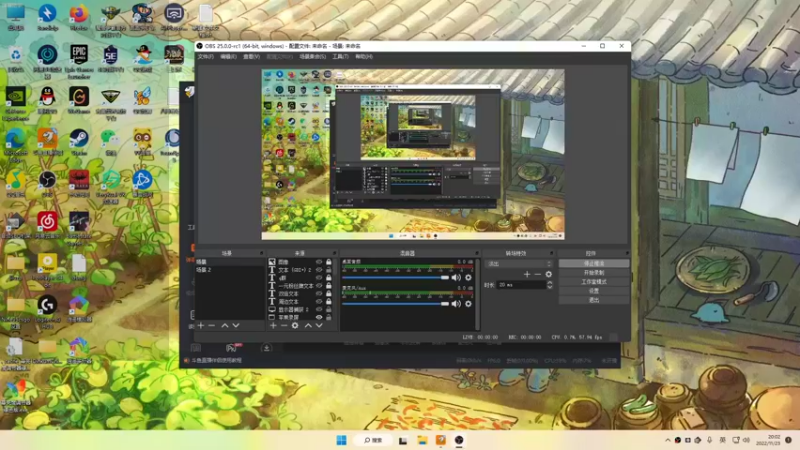Screen dimensions: 800x450
Task: Pop out the 来源 dock panel
Action: (335, 253)
